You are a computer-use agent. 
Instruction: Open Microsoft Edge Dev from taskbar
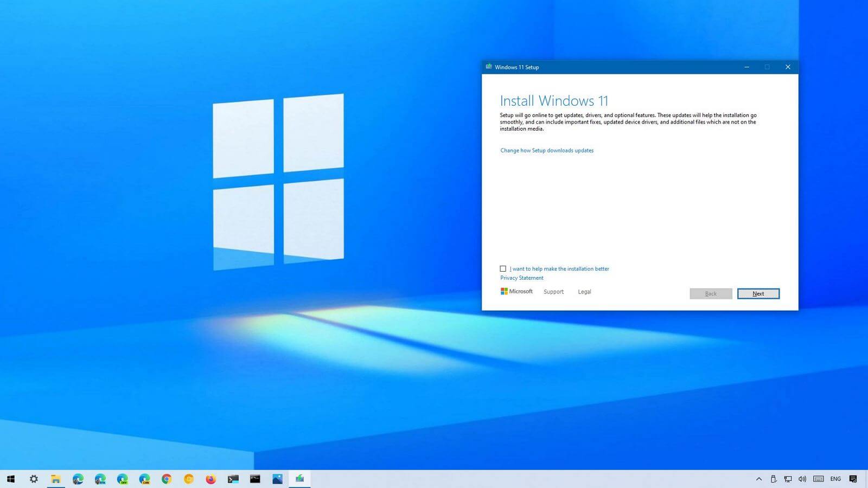pyautogui.click(x=123, y=479)
